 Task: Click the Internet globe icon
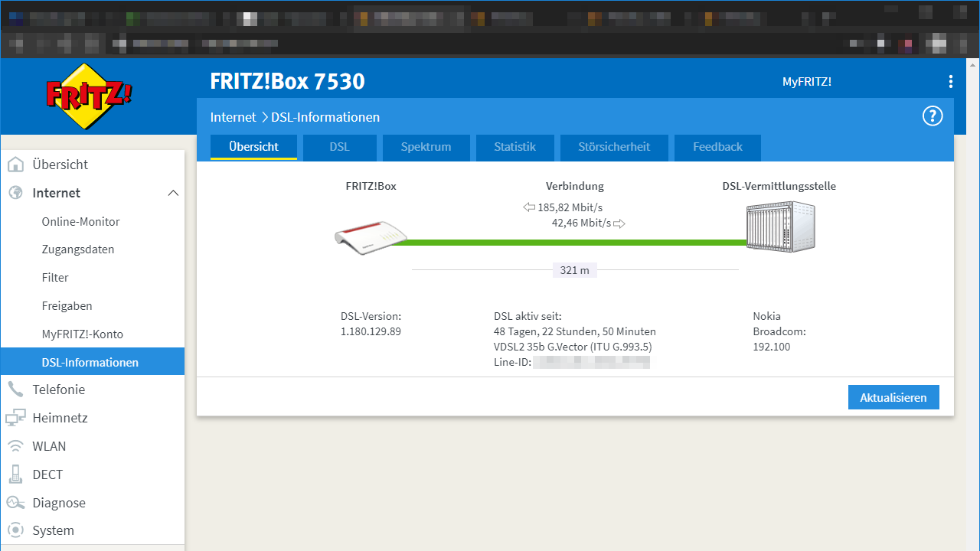pos(15,193)
